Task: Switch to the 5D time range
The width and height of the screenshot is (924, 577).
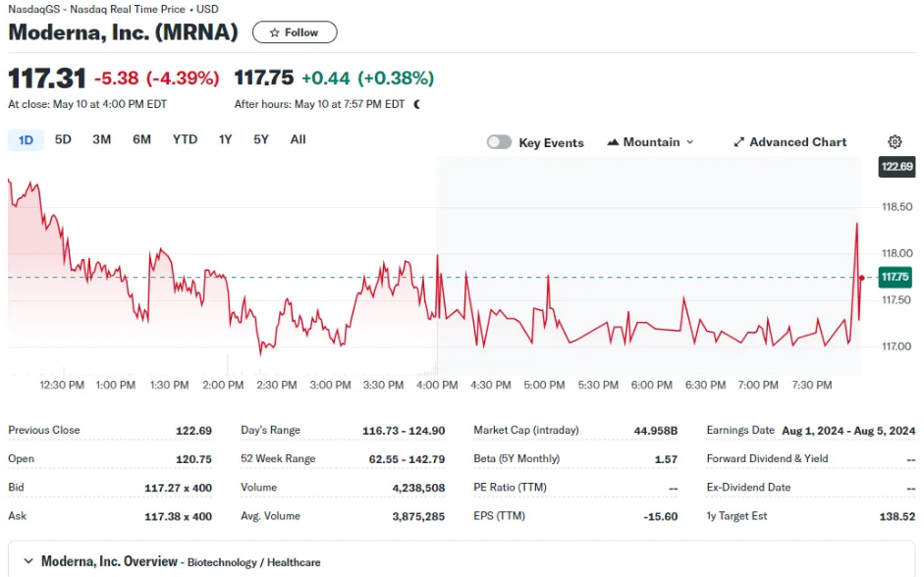Action: click(63, 139)
